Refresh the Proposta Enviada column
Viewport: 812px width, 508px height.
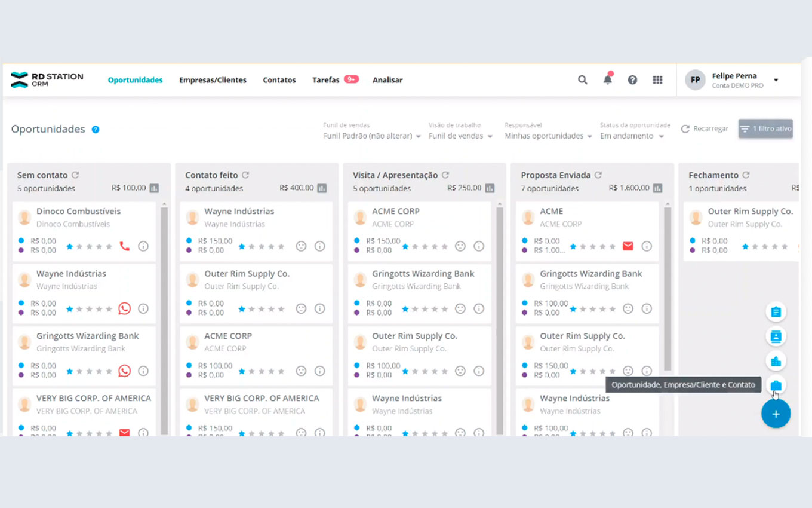point(598,175)
